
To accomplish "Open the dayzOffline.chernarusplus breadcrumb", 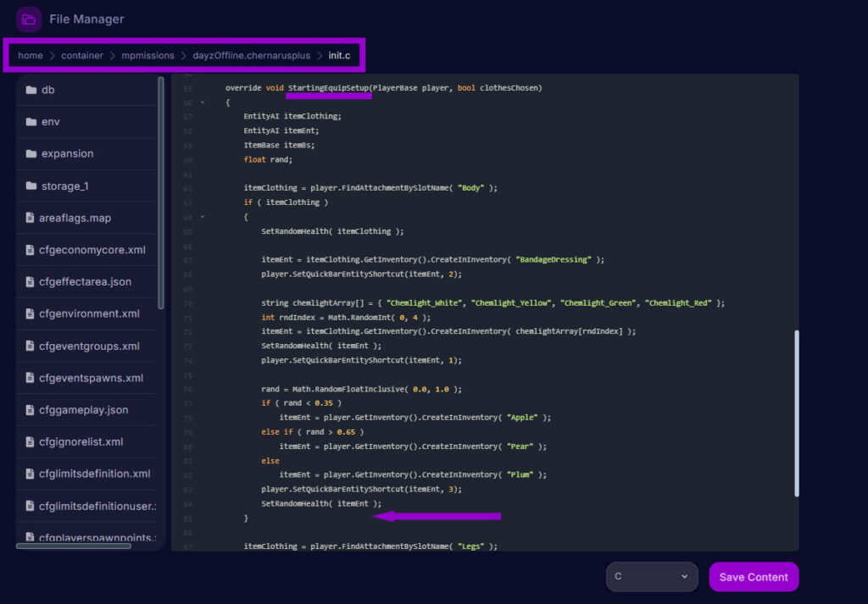I will pos(252,56).
